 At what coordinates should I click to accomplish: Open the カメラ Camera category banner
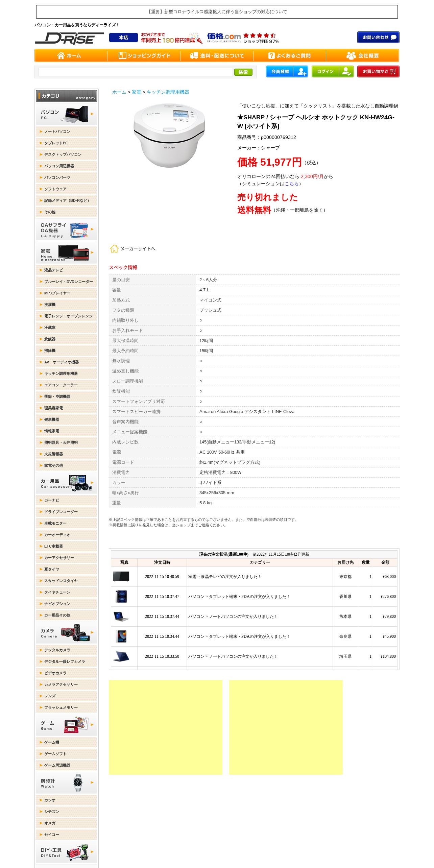67,633
